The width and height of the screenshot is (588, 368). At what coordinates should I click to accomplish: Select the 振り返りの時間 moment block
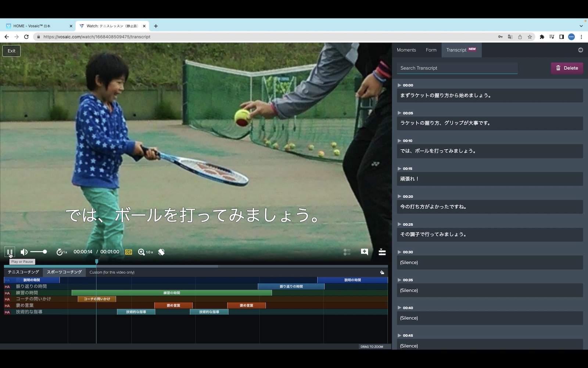(x=291, y=286)
